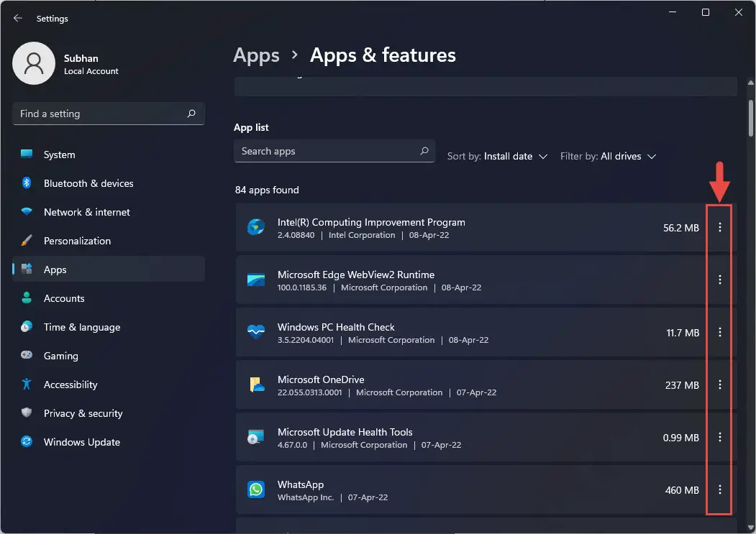The height and width of the screenshot is (534, 756).
Task: Click the 11.7 MB size value
Action: 683,333
